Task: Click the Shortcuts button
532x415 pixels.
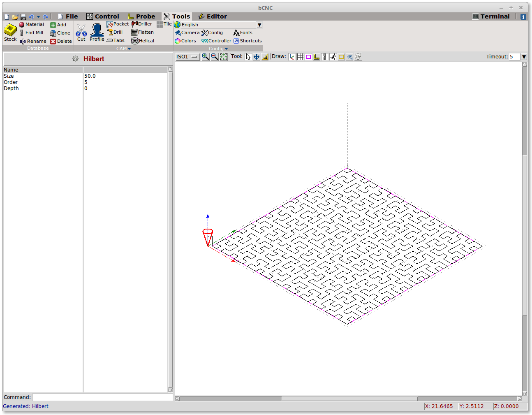Action: pos(247,41)
